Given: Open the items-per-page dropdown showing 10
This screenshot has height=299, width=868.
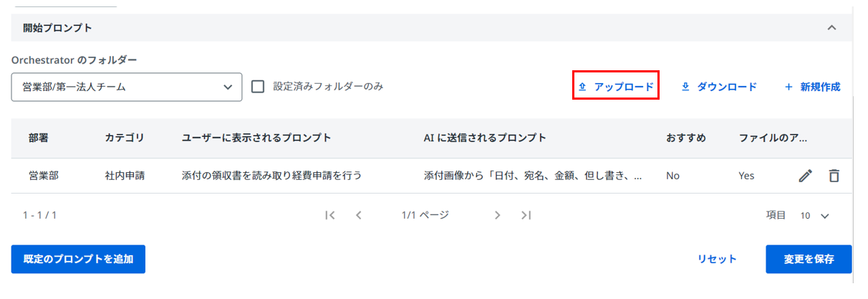Looking at the screenshot, I should coord(815,216).
